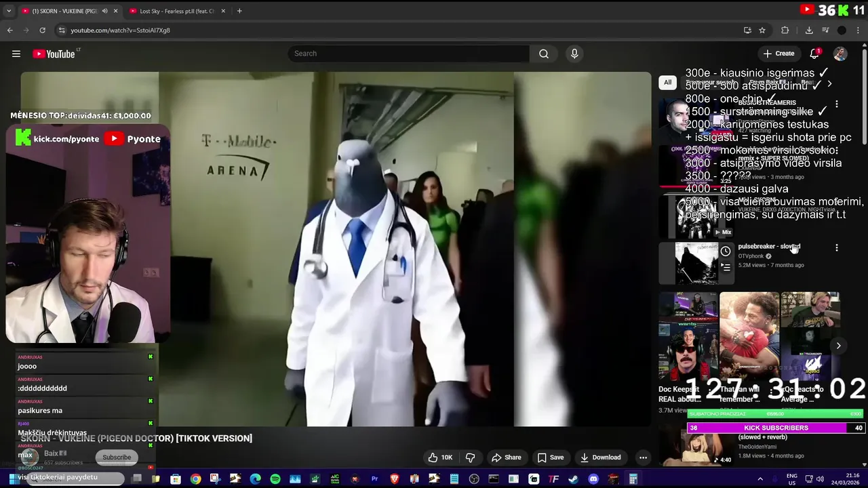
Task: View site information icon in address bar
Action: coord(62,30)
